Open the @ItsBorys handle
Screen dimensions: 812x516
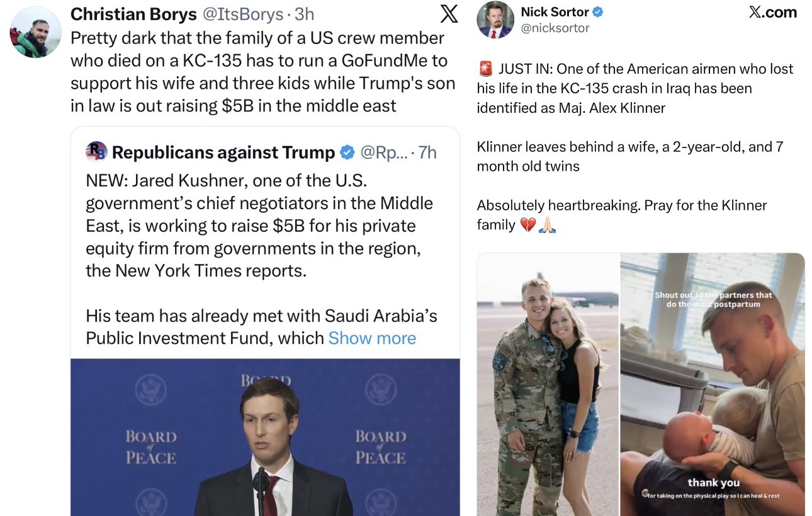(x=242, y=14)
